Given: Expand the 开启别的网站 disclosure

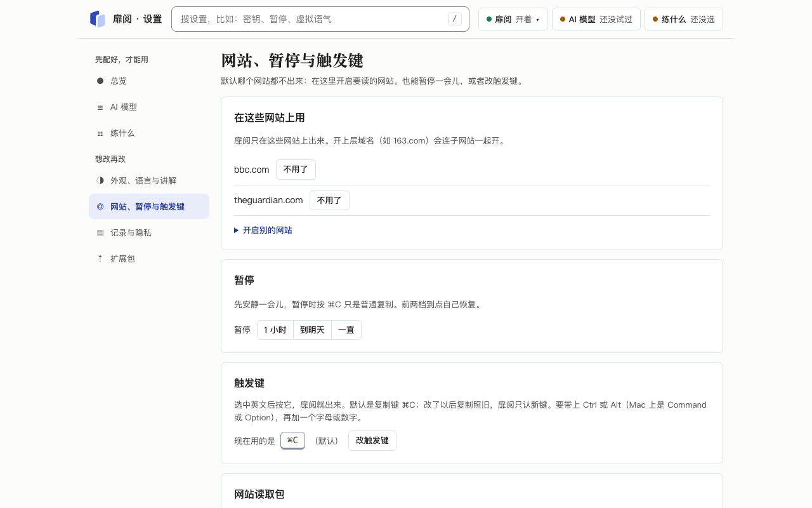Looking at the screenshot, I should pyautogui.click(x=263, y=230).
